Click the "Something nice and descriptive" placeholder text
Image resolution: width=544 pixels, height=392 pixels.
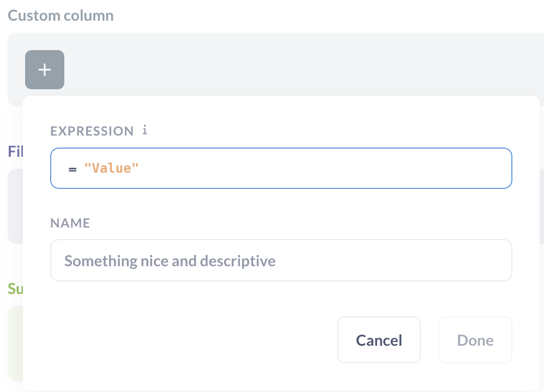coord(170,261)
